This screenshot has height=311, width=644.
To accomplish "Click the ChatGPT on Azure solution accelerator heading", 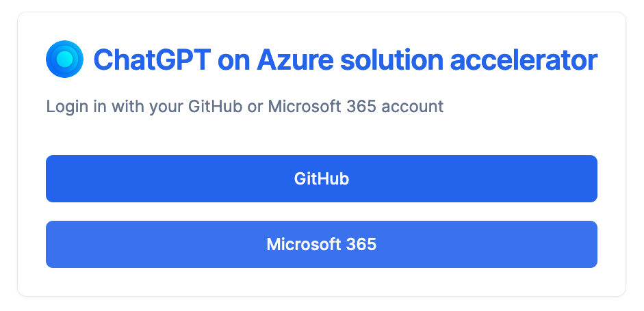I will tap(346, 60).
